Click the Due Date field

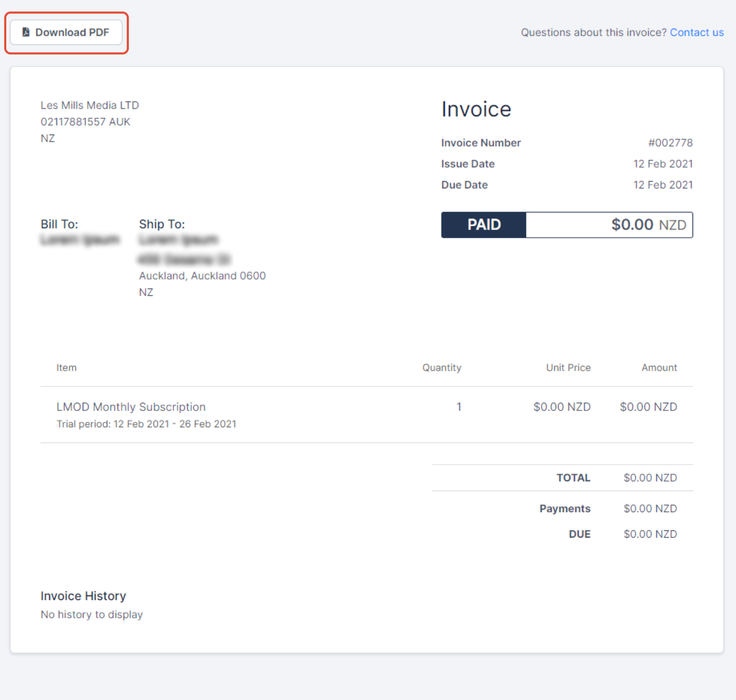(x=464, y=184)
